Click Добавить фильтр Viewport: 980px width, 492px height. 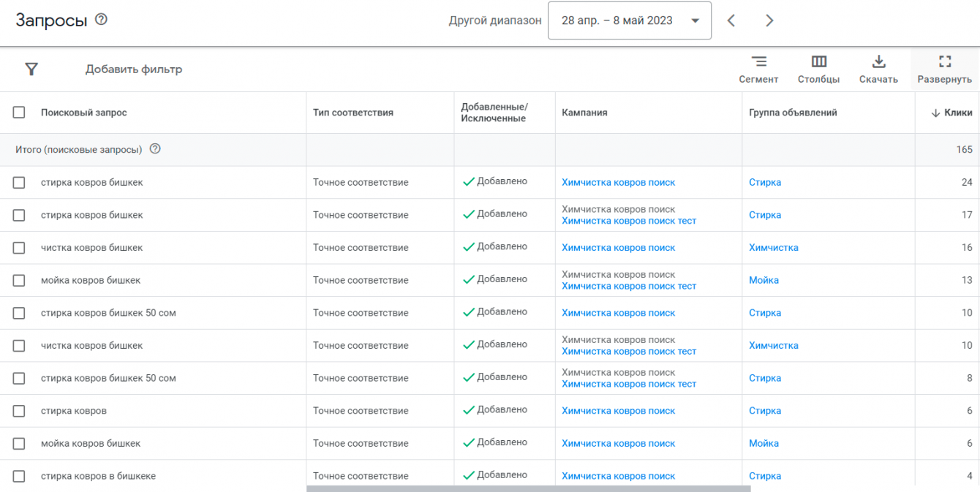click(x=134, y=69)
